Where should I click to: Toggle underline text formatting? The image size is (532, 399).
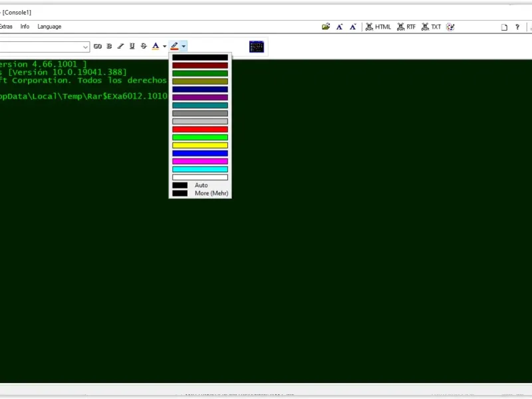click(x=132, y=47)
